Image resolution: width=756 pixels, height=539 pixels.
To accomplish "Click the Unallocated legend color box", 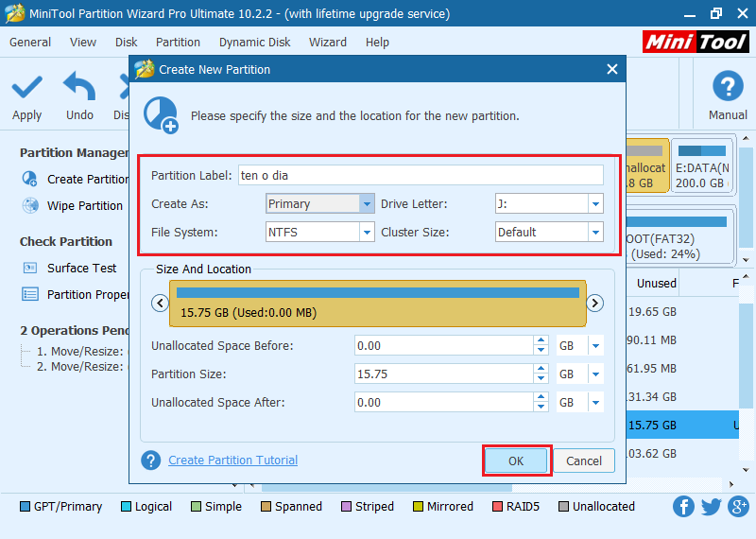I will [x=563, y=507].
